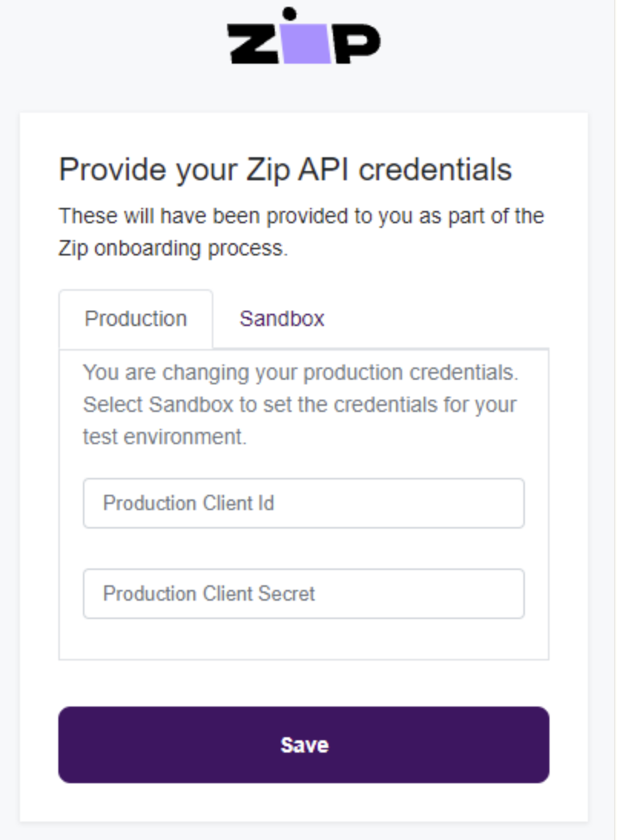The width and height of the screenshot is (617, 840).
Task: Click 'Zip onboarding process.' in the subtitle
Action: (x=173, y=249)
